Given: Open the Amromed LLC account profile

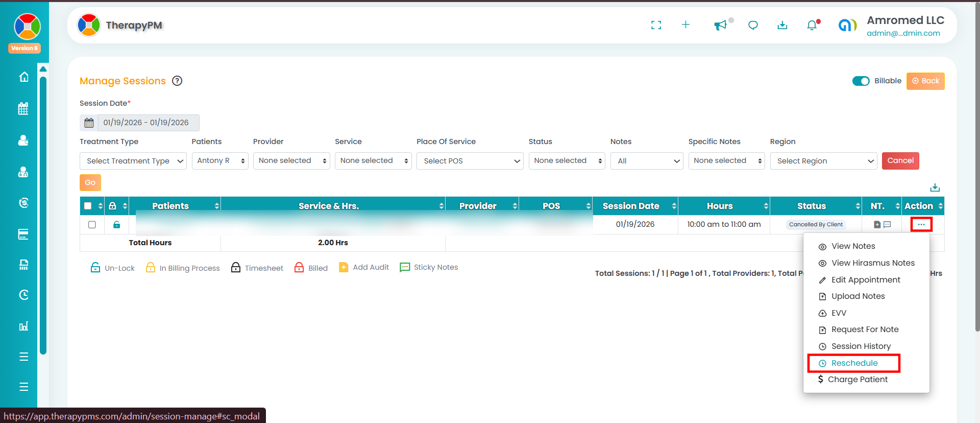Looking at the screenshot, I should [x=891, y=26].
